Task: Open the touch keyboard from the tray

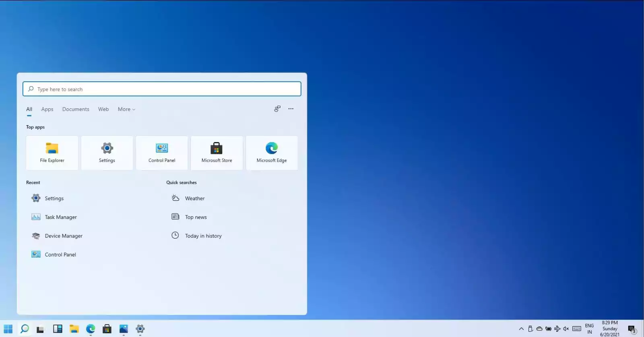Action: 577,329
